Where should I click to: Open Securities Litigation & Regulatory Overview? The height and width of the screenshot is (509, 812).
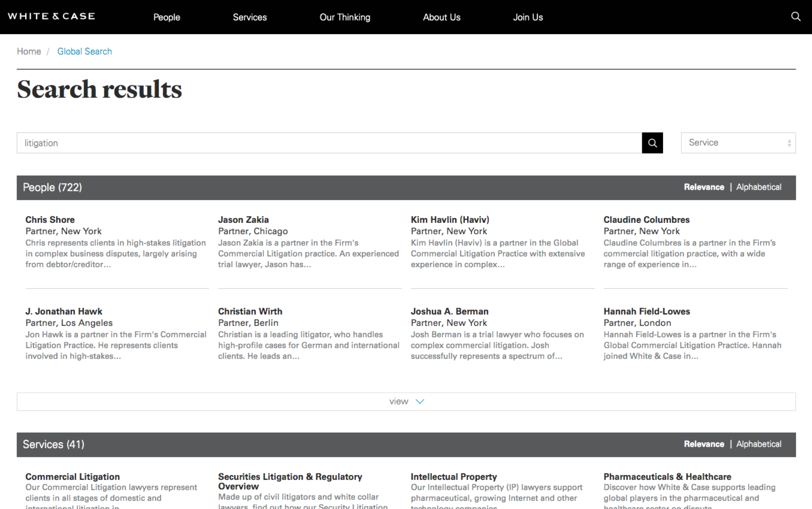click(290, 481)
